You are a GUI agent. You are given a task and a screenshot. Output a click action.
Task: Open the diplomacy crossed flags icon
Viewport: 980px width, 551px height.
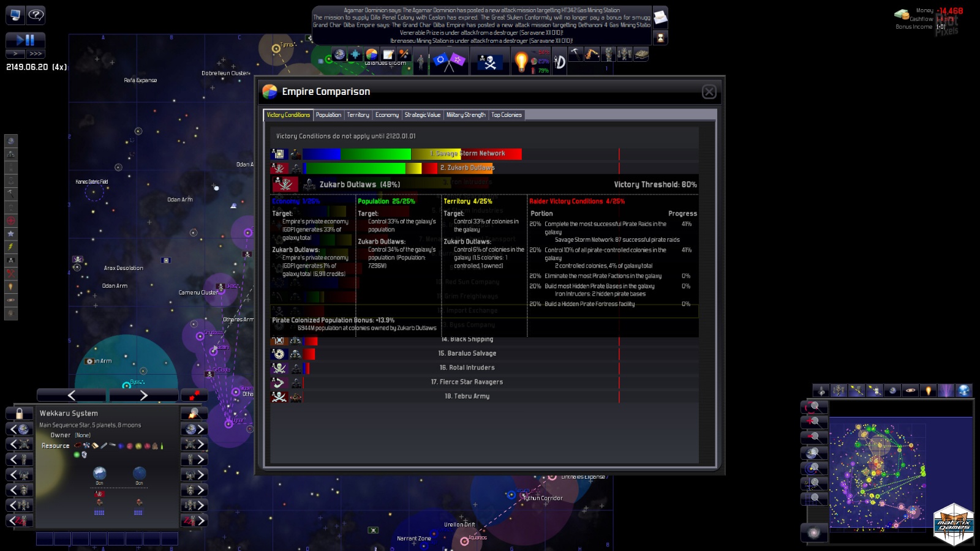coord(449,61)
